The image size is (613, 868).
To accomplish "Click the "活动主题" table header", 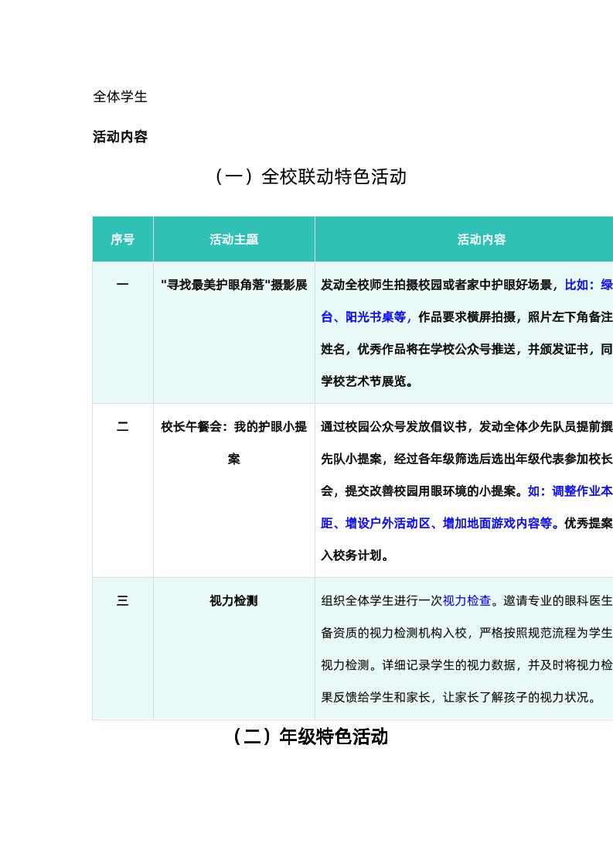I will click(233, 240).
